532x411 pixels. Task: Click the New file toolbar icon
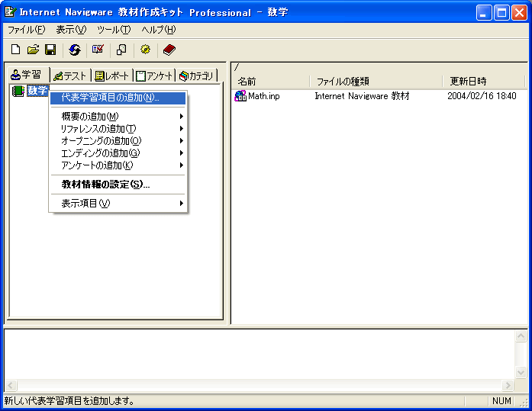pyautogui.click(x=15, y=50)
